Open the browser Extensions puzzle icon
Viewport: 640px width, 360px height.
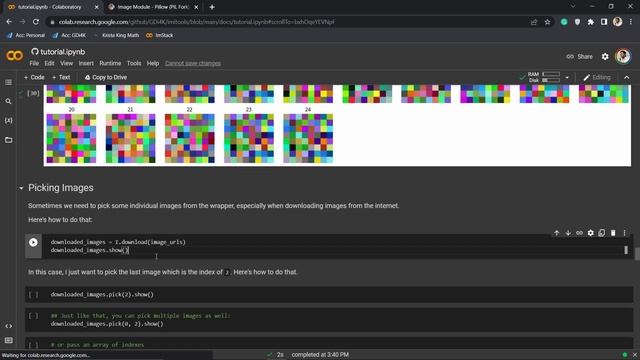591,22
